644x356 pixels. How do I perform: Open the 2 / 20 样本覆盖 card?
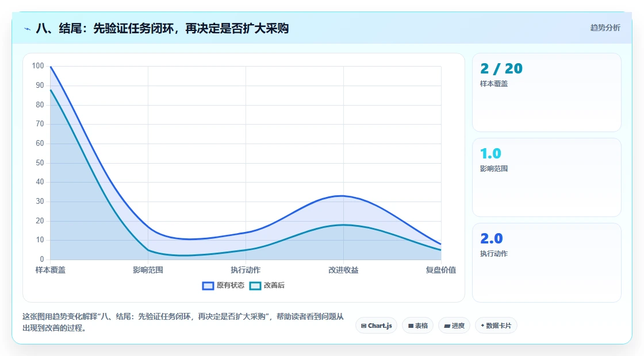[547, 92]
